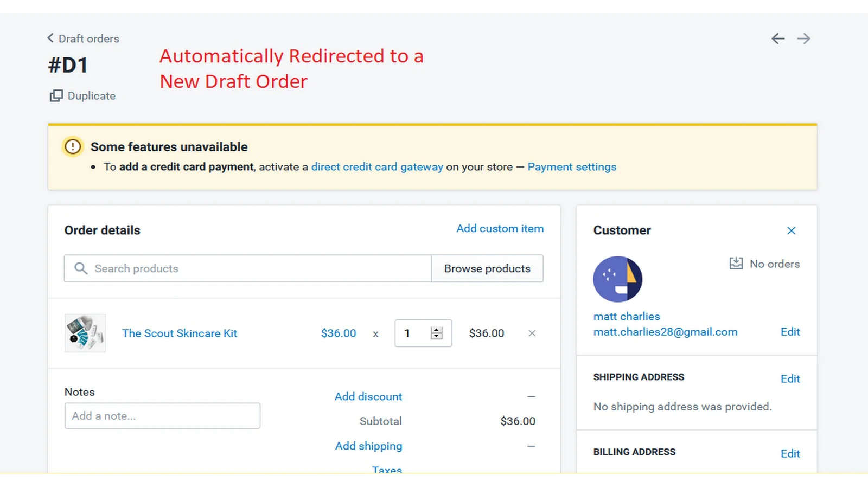Remove The Scout Skincare Kit line item
The height and width of the screenshot is (488, 868).
pos(532,333)
